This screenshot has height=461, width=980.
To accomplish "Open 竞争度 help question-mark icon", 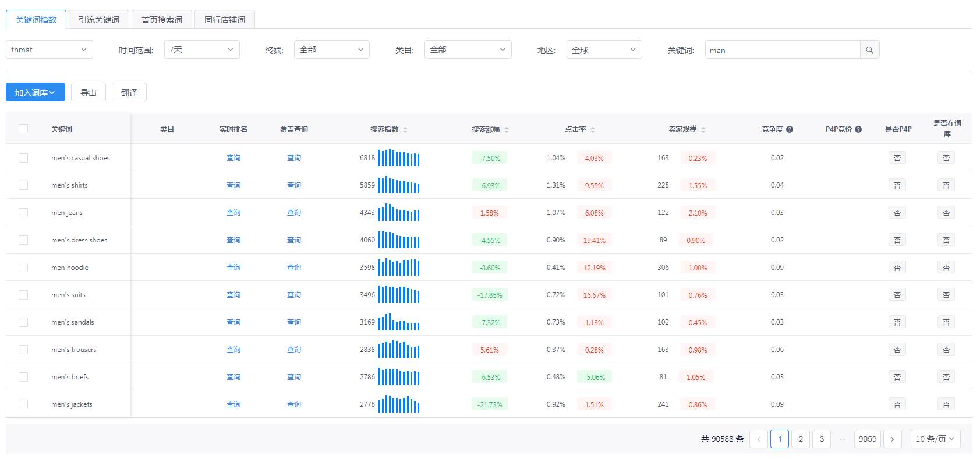I will tap(790, 129).
